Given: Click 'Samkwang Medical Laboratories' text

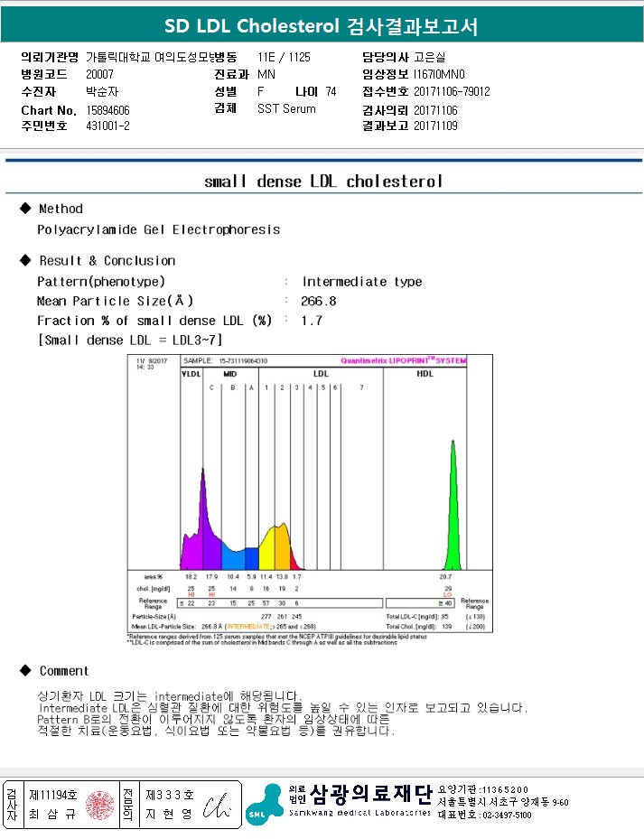Looking at the screenshot, I should (359, 813).
